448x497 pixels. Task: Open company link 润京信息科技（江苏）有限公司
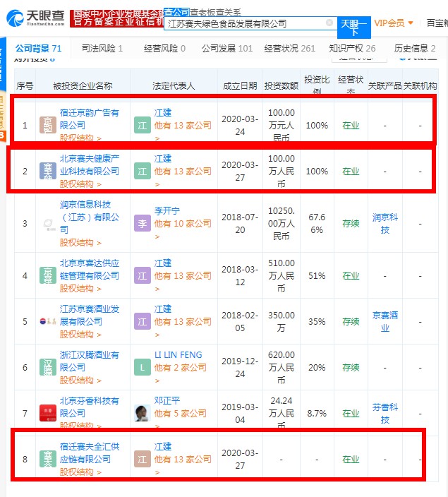[90, 217]
